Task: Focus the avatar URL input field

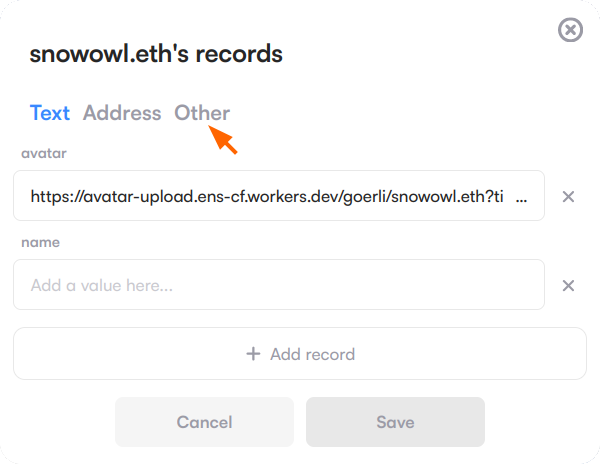Action: tap(279, 196)
